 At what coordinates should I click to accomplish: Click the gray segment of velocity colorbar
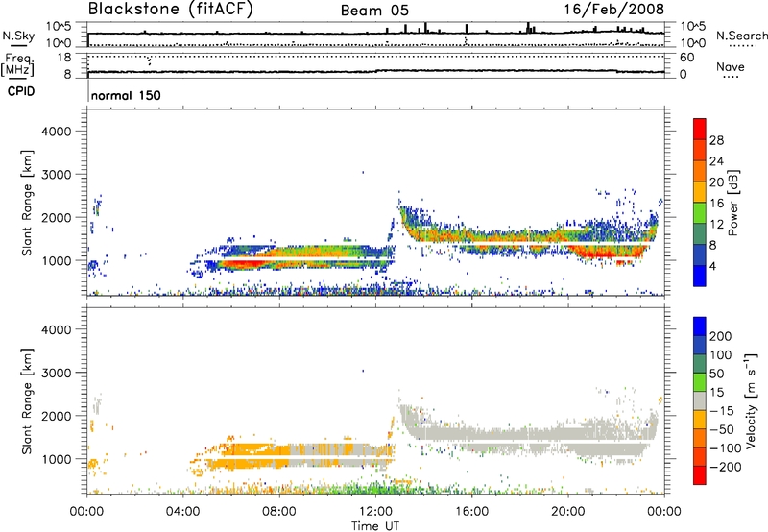[700, 400]
